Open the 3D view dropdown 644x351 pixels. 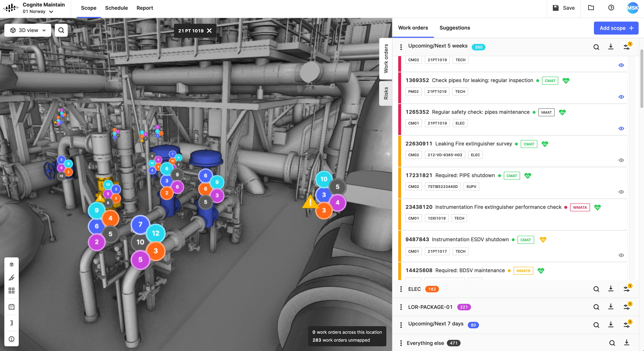(x=28, y=30)
